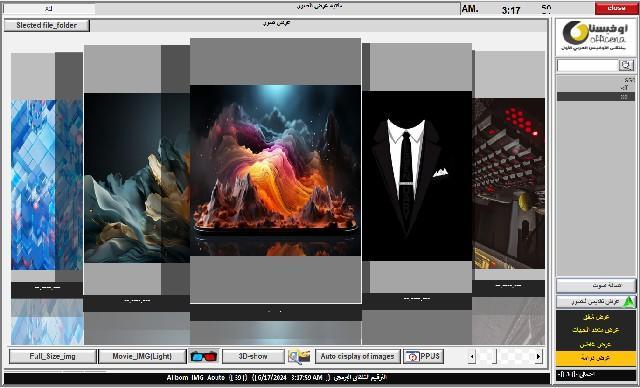Focus the search text box in sidebar
The width and height of the screenshot is (640, 388).
click(588, 65)
